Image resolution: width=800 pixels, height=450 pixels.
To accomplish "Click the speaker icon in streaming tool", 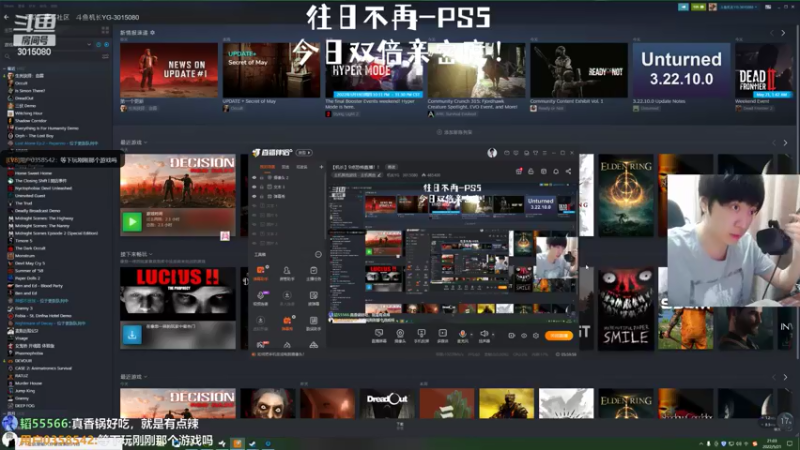I will coord(483,333).
